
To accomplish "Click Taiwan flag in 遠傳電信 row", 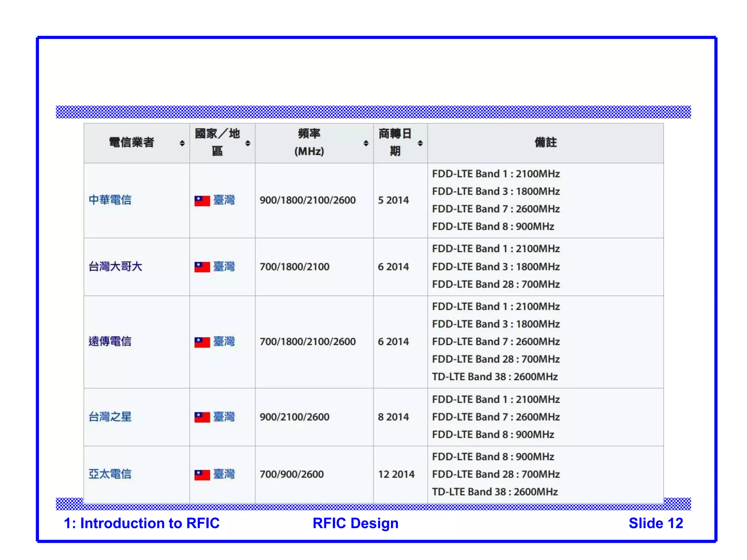I will coord(202,342).
